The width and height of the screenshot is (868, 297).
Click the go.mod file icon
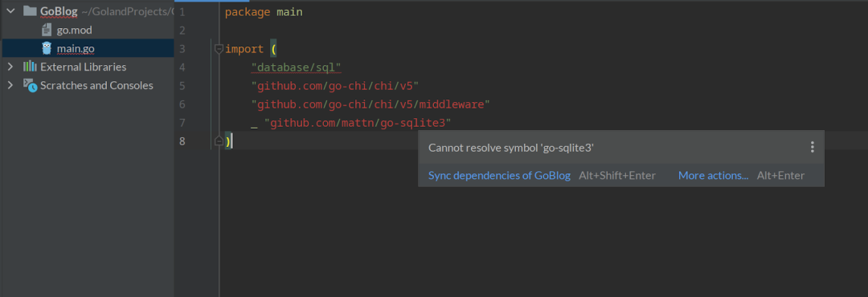click(x=47, y=30)
